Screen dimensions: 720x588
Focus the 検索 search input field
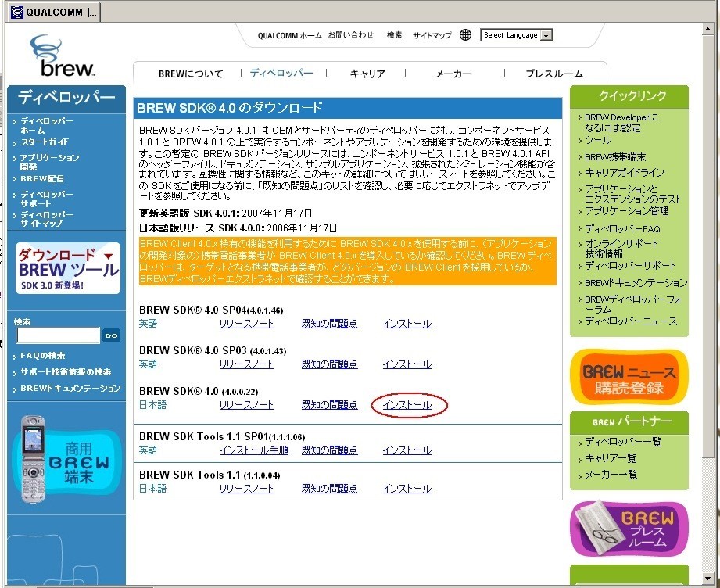pyautogui.click(x=59, y=335)
